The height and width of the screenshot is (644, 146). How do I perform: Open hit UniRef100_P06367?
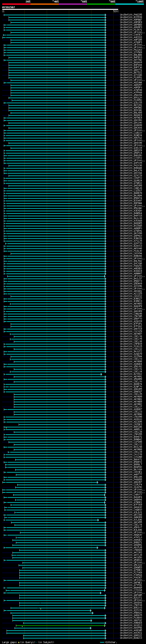click(x=131, y=578)
